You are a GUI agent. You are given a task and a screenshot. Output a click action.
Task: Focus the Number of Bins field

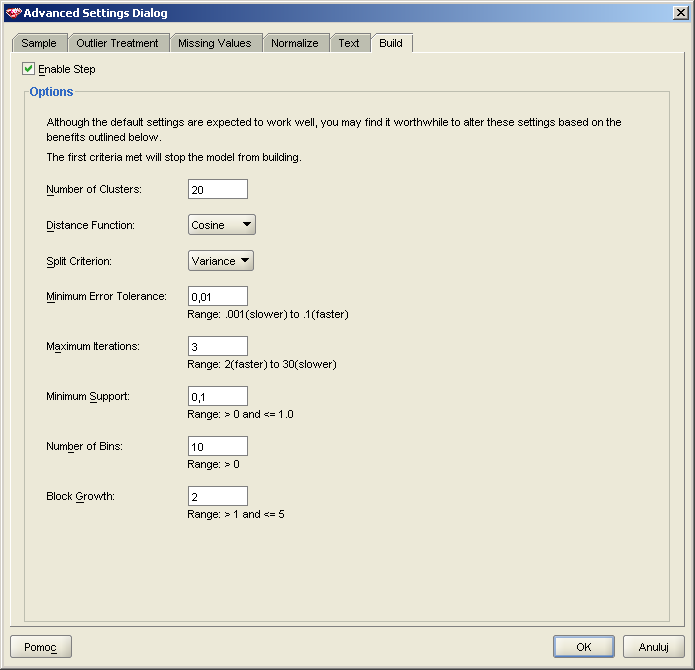(218, 446)
